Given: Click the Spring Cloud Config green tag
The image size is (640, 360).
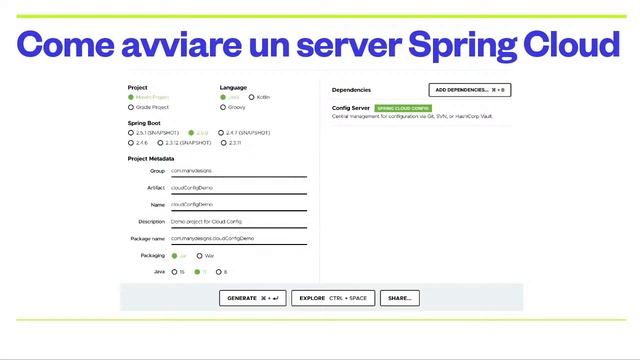Looking at the screenshot, I should pos(403,108).
